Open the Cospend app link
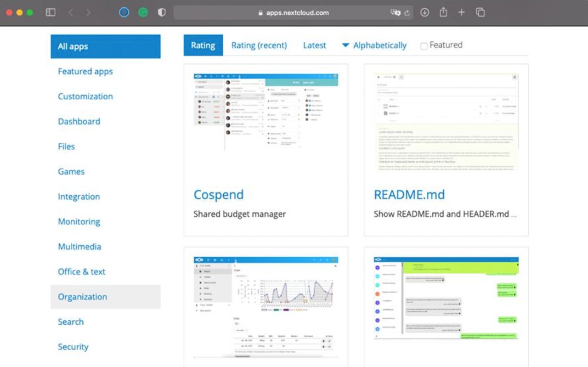The image size is (588, 367). coord(219,195)
